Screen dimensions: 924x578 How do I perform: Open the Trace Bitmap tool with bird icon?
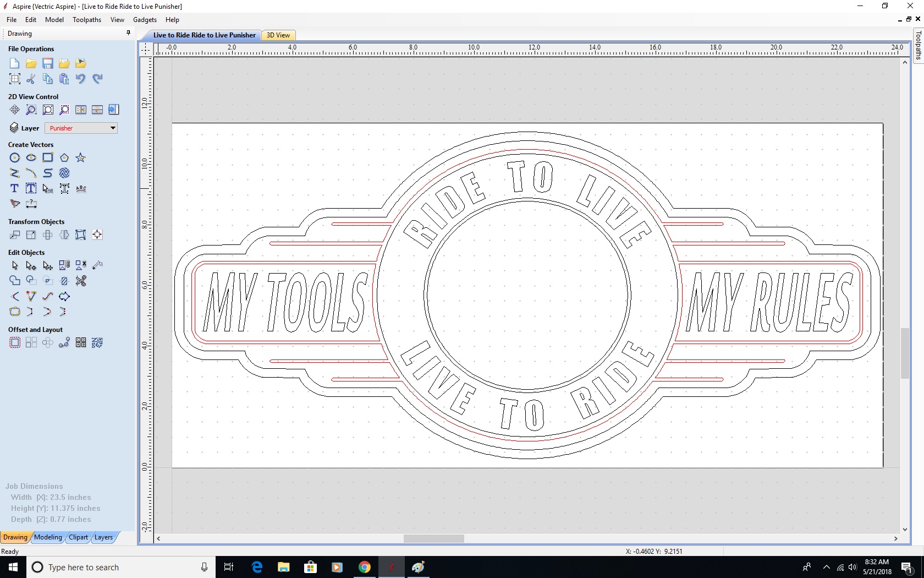(x=15, y=204)
